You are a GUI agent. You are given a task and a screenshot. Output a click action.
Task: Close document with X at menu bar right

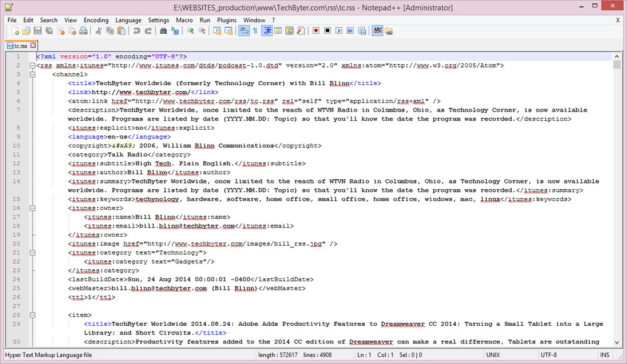click(x=618, y=20)
